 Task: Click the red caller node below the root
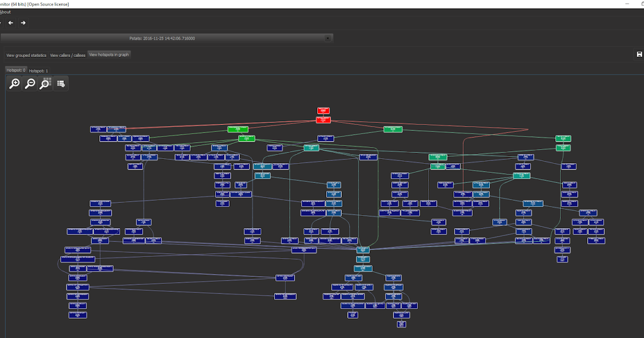pos(323,120)
